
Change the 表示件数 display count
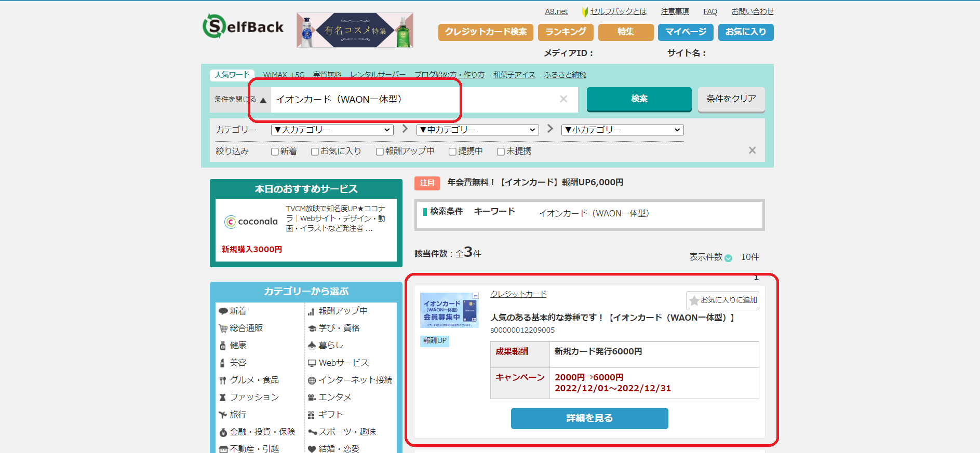click(728, 258)
